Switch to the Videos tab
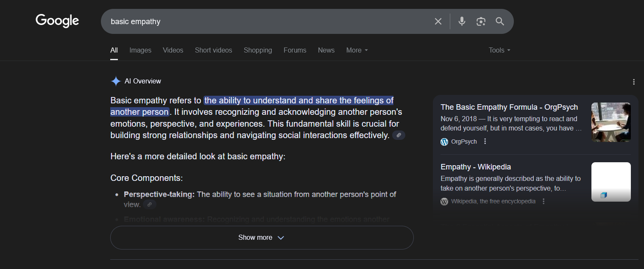 173,50
